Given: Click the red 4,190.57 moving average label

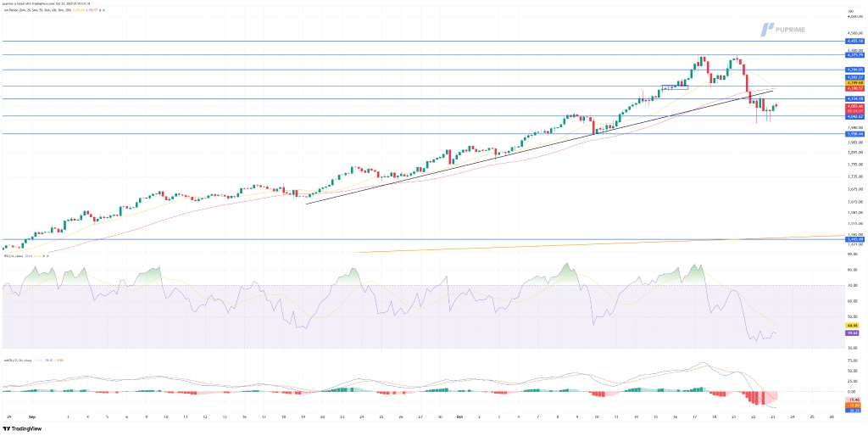Looking at the screenshot, I should 854,87.
